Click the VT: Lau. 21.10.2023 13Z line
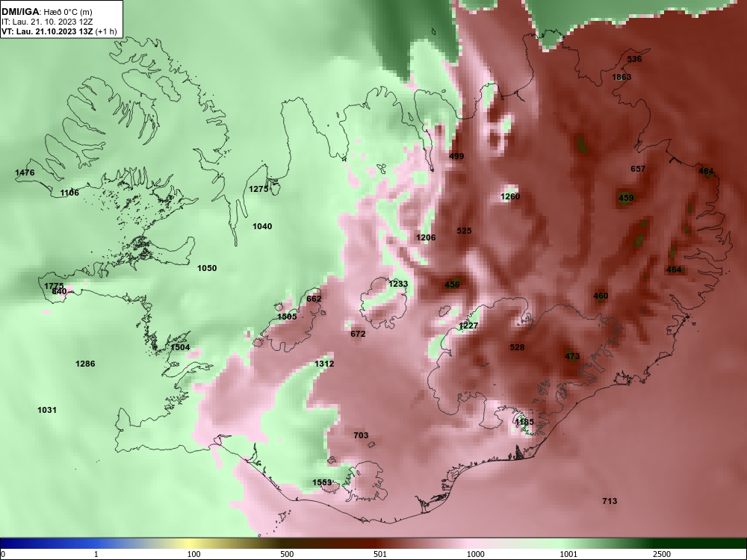The image size is (747, 560). click(x=59, y=32)
